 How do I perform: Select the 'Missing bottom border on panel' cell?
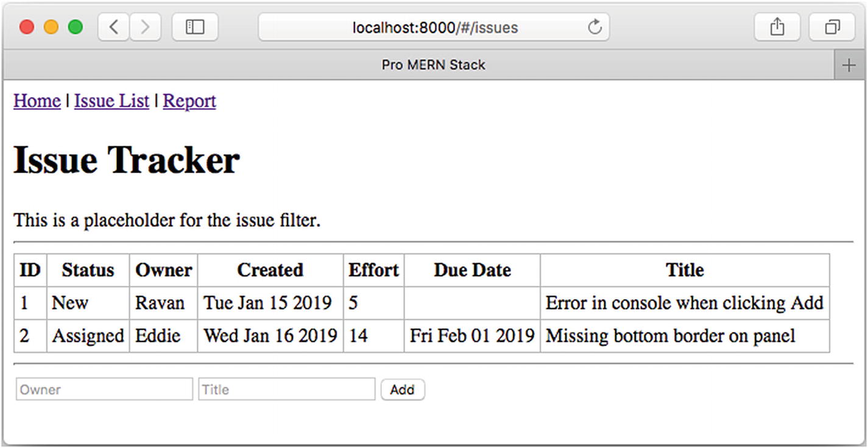(x=670, y=336)
